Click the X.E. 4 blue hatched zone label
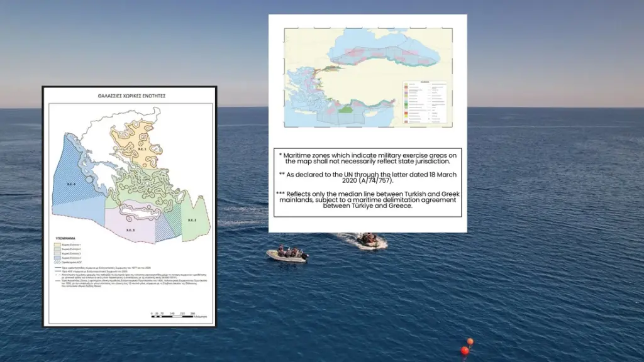 (71, 184)
